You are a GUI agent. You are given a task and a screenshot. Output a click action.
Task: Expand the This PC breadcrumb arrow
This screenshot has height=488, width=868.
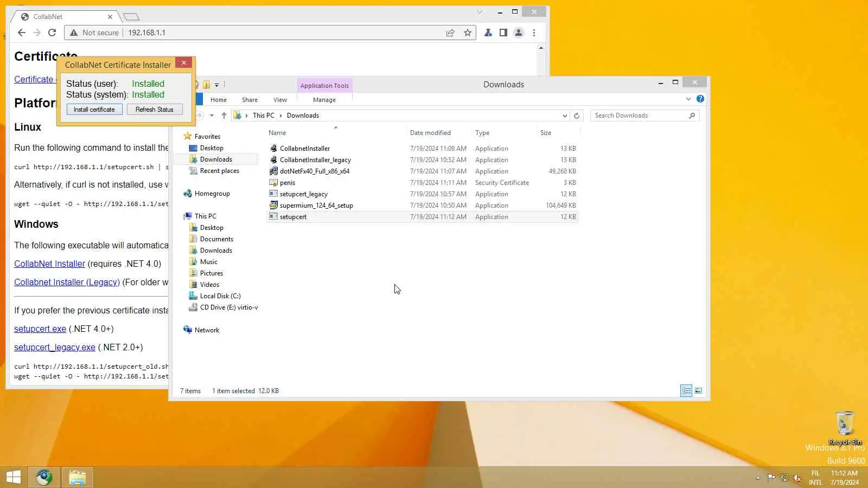[x=281, y=115]
